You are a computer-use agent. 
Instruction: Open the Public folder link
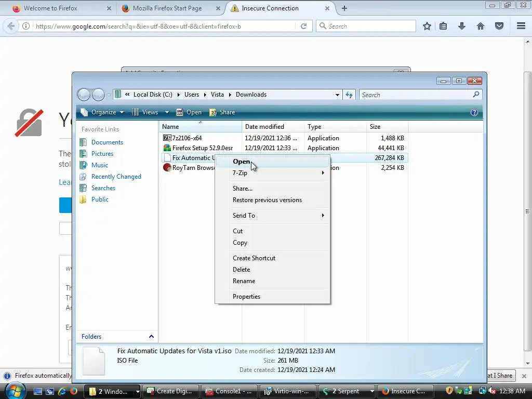100,199
